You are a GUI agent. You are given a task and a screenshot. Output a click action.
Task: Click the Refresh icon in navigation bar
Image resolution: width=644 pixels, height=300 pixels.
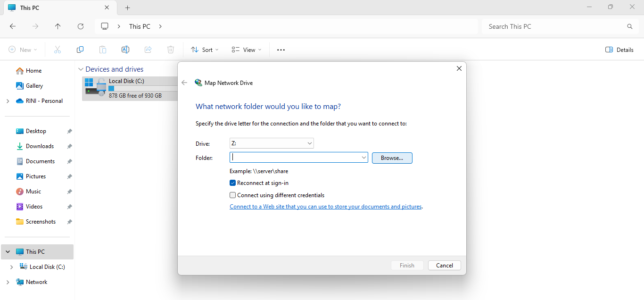(81, 26)
